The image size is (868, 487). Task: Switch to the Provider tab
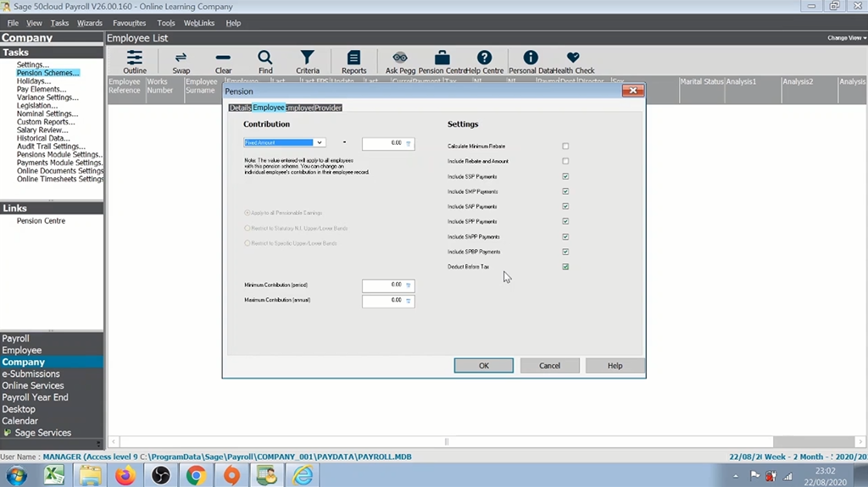(x=328, y=108)
